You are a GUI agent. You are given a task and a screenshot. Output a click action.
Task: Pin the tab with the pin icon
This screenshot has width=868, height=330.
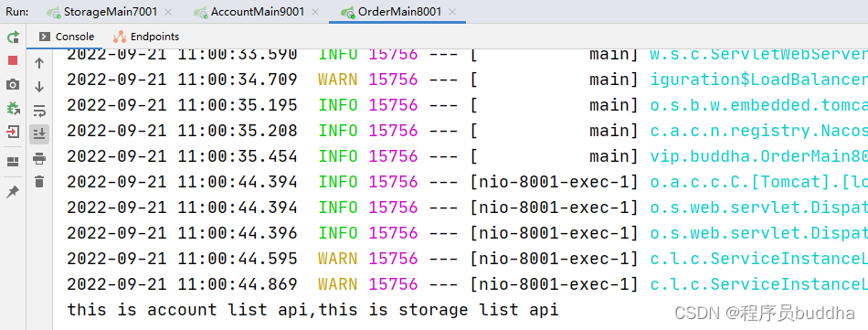click(x=13, y=192)
